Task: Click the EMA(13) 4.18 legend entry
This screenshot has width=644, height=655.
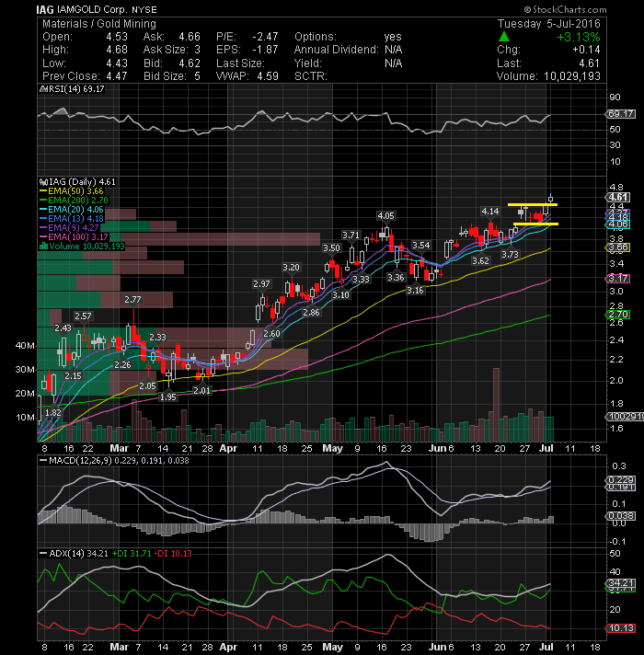Action: click(72, 218)
